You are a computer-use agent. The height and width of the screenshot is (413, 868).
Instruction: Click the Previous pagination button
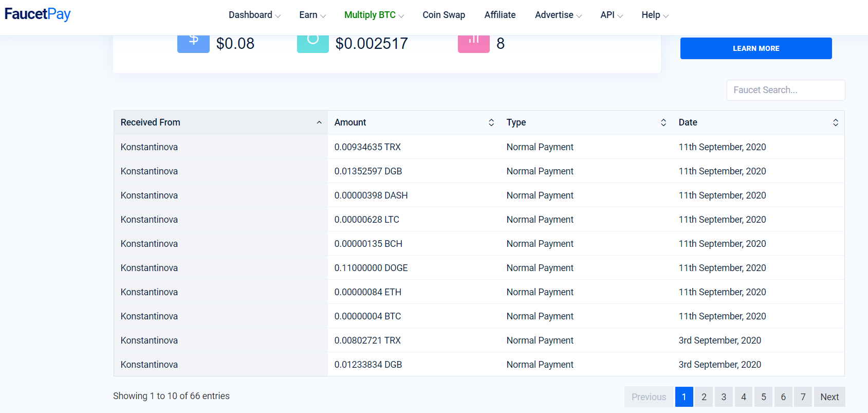click(649, 397)
